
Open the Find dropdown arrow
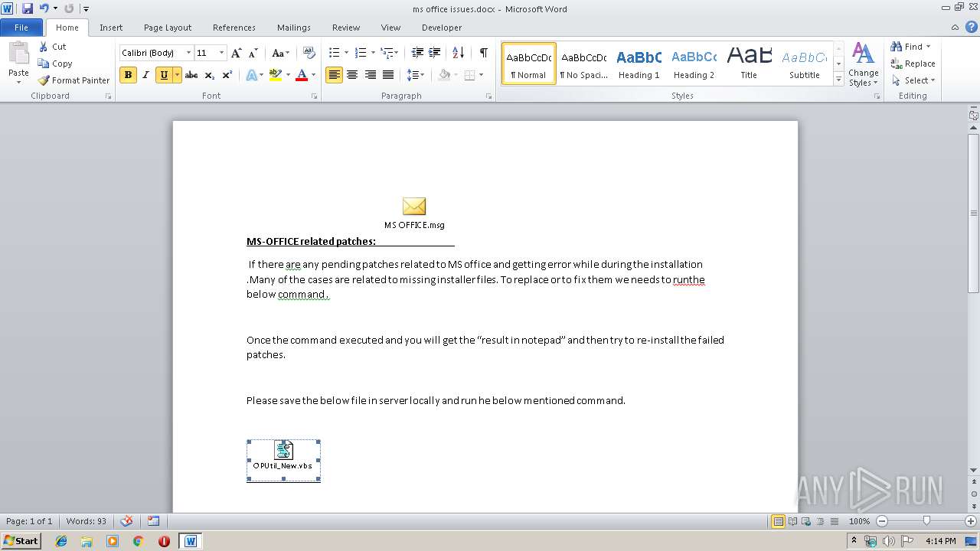928,47
